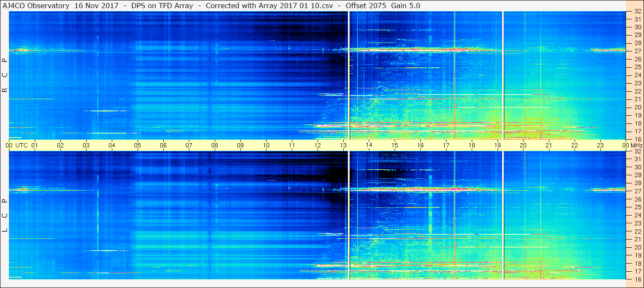This screenshot has width=644, height=288.
Task: Click the 32 MHz label on RCP scale
Action: (x=637, y=11)
